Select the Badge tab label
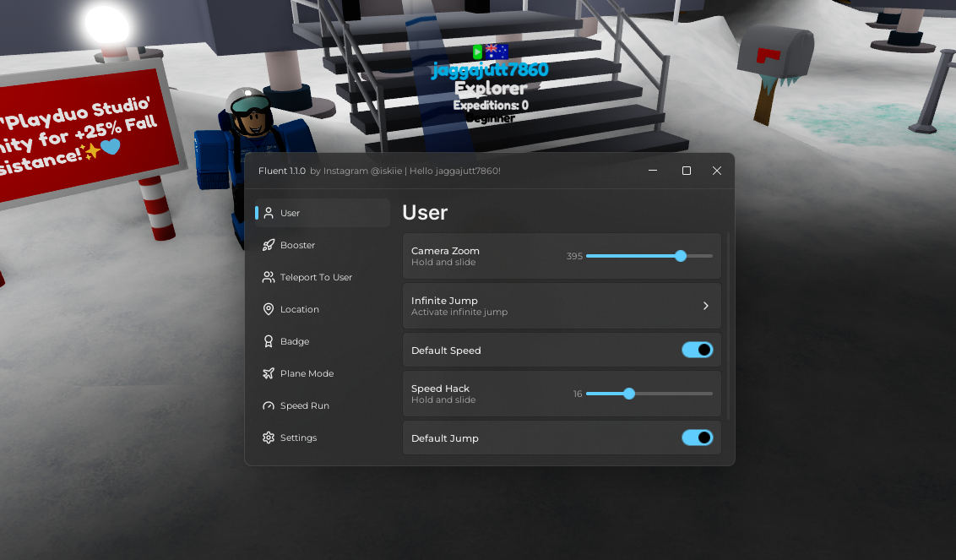The width and height of the screenshot is (956, 560). [295, 341]
